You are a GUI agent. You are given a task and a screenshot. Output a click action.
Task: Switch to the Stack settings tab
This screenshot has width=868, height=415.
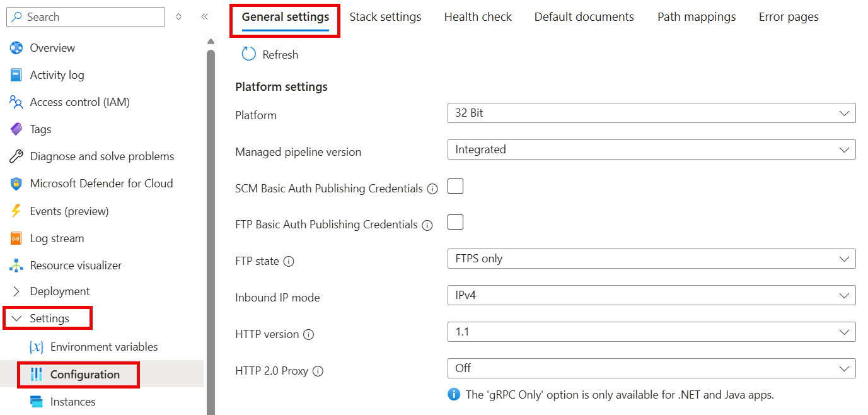[385, 17]
